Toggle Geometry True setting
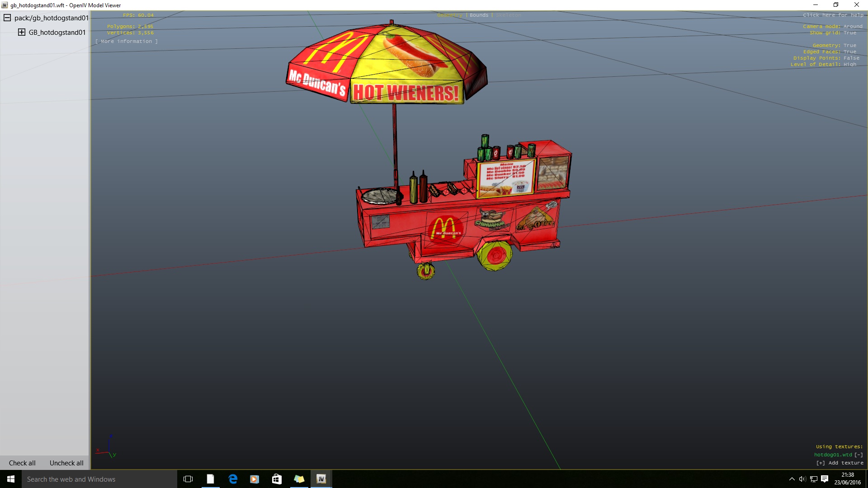 coord(835,46)
